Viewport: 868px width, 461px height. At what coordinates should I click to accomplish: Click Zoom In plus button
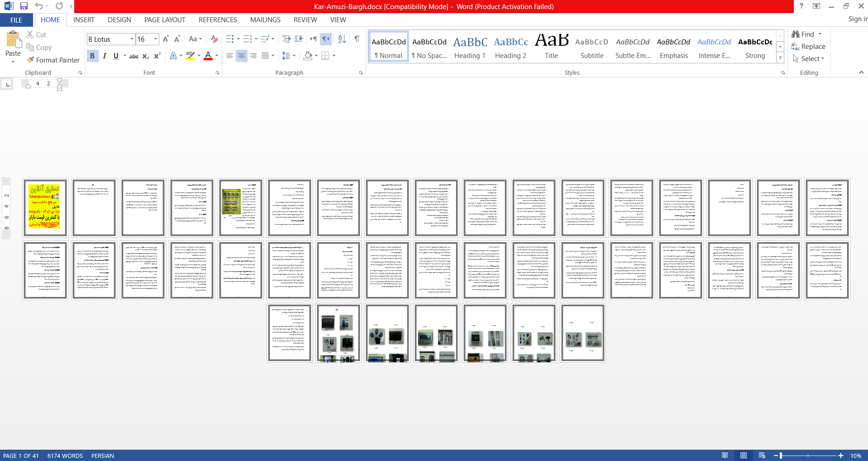(841, 456)
